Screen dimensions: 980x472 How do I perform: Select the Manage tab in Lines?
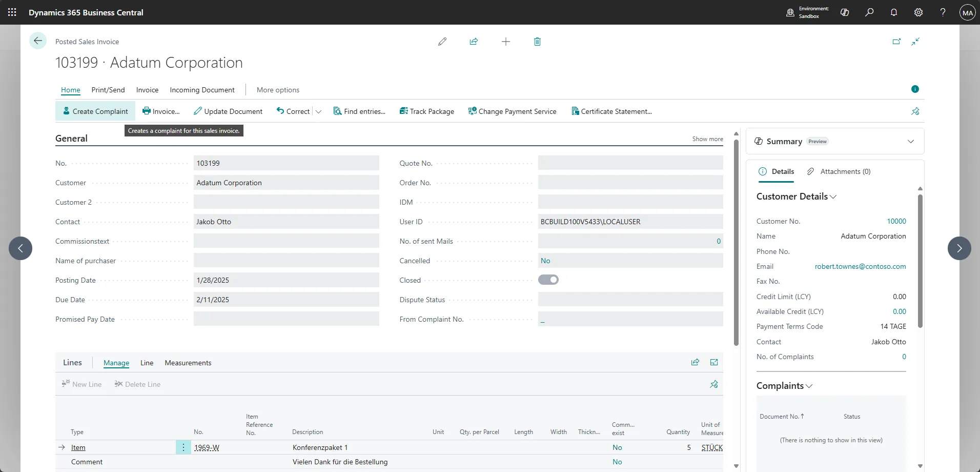click(116, 363)
